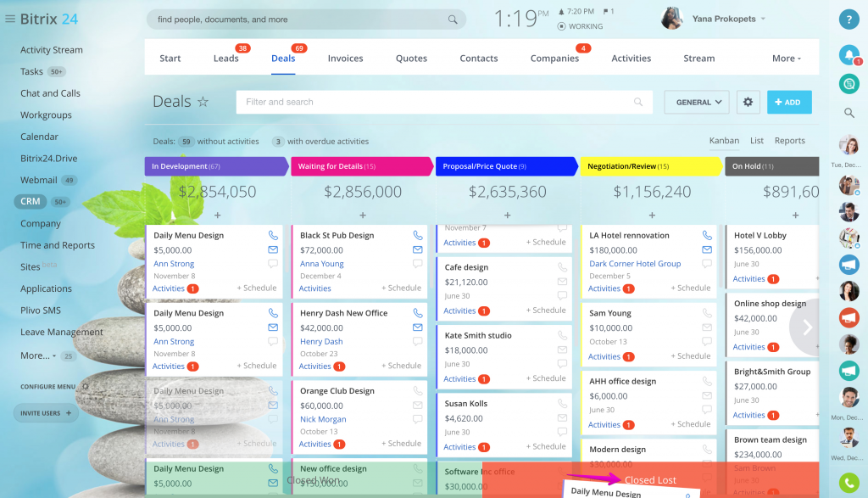The image size is (868, 498).
Task: Switch to List view
Action: [757, 141]
